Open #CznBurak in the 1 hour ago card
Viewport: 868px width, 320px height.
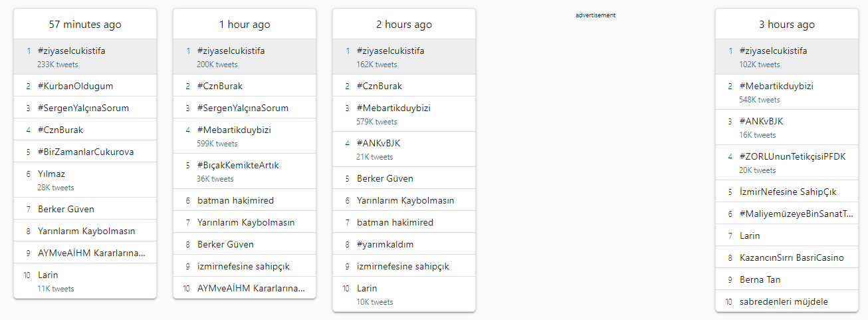point(220,86)
